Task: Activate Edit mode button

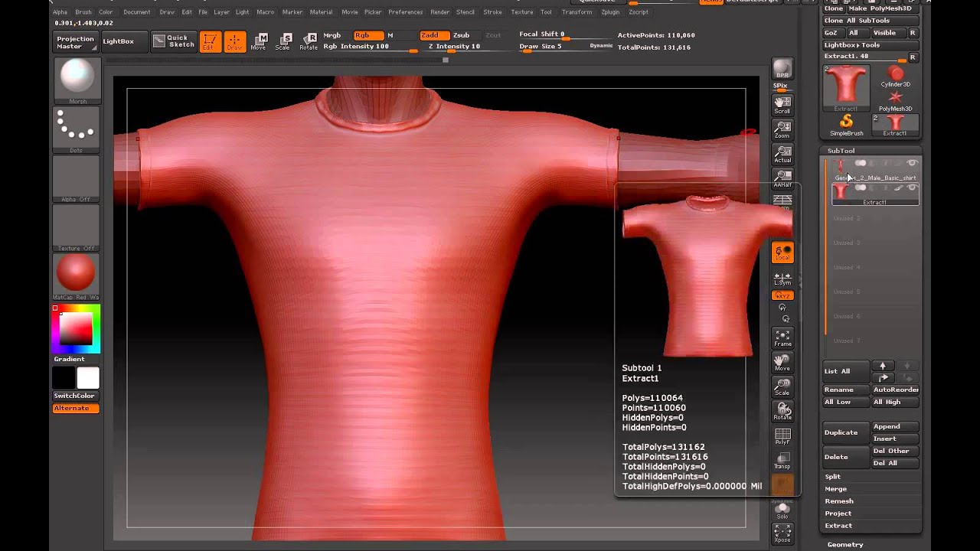Action: coord(210,42)
